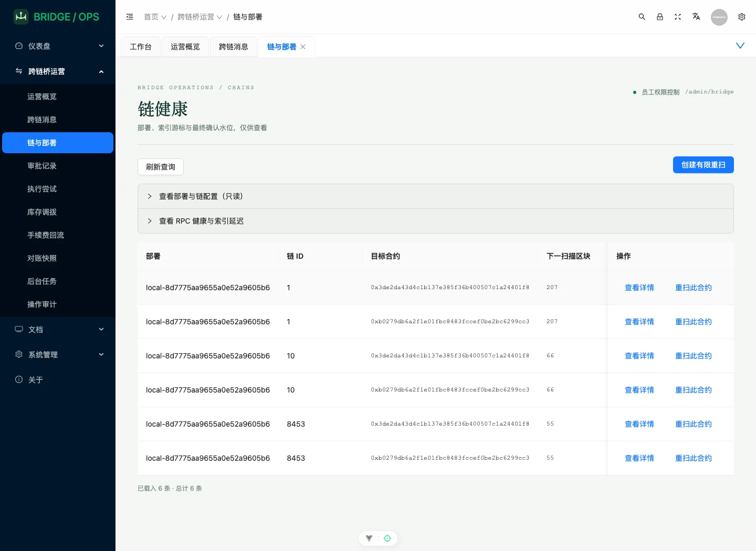Click the Vue devtools icon at bottom
The width and height of the screenshot is (756, 551).
coord(369,538)
